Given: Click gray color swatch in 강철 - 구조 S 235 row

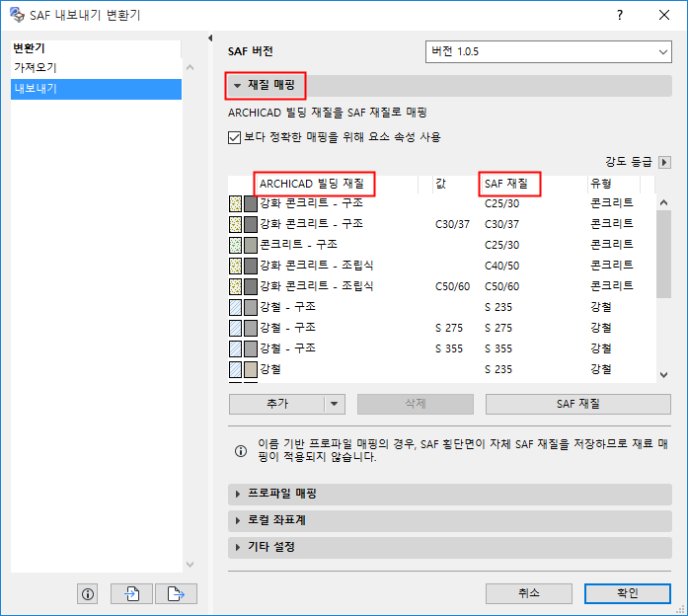Looking at the screenshot, I should coord(251,308).
